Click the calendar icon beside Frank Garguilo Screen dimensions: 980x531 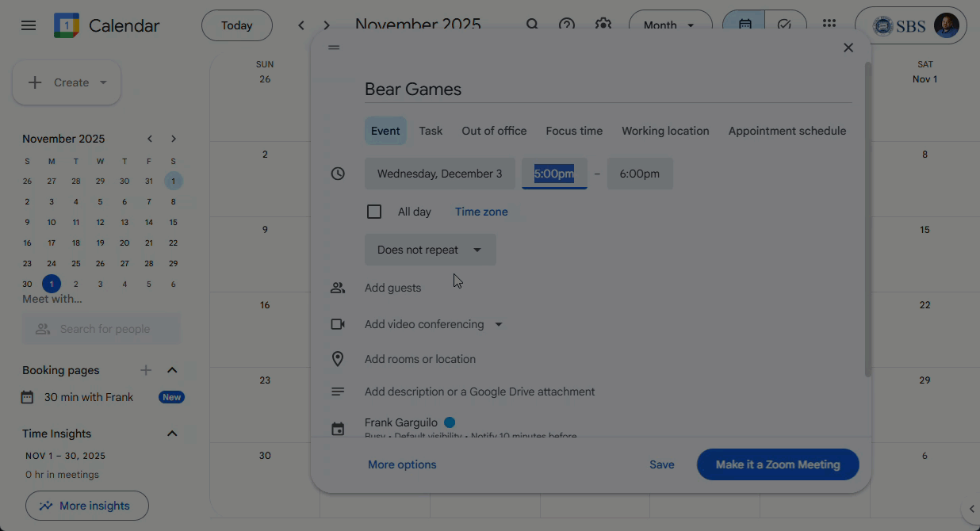coord(338,429)
